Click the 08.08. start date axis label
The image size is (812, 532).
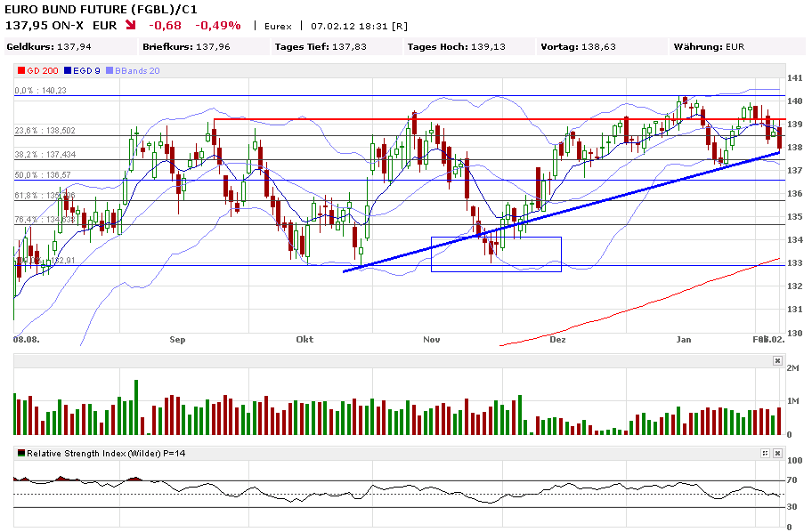point(27,340)
